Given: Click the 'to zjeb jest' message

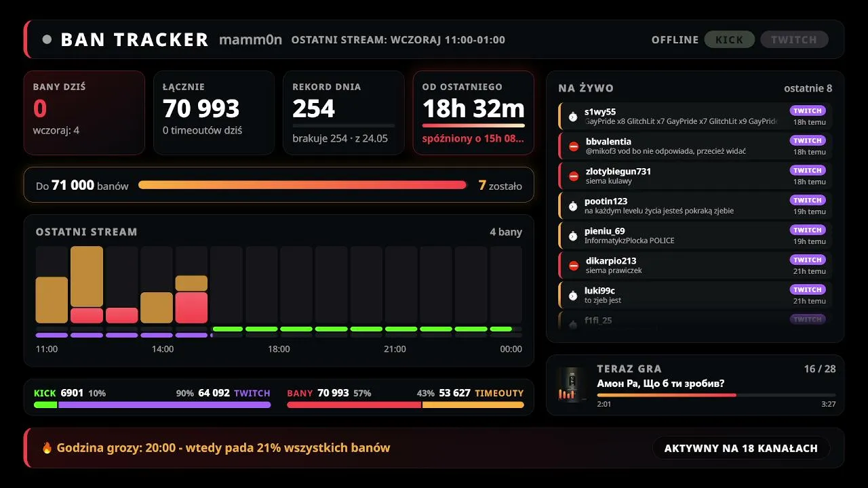Looking at the screenshot, I should [x=603, y=300].
